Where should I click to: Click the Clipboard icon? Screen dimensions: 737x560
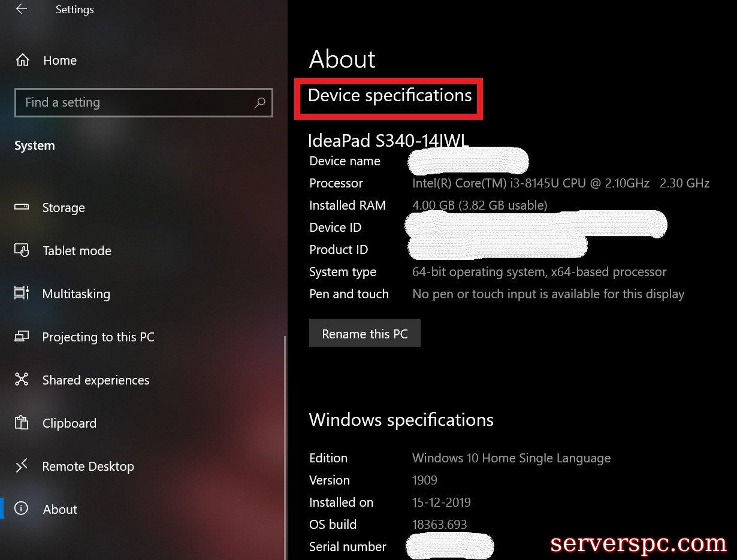point(22,423)
